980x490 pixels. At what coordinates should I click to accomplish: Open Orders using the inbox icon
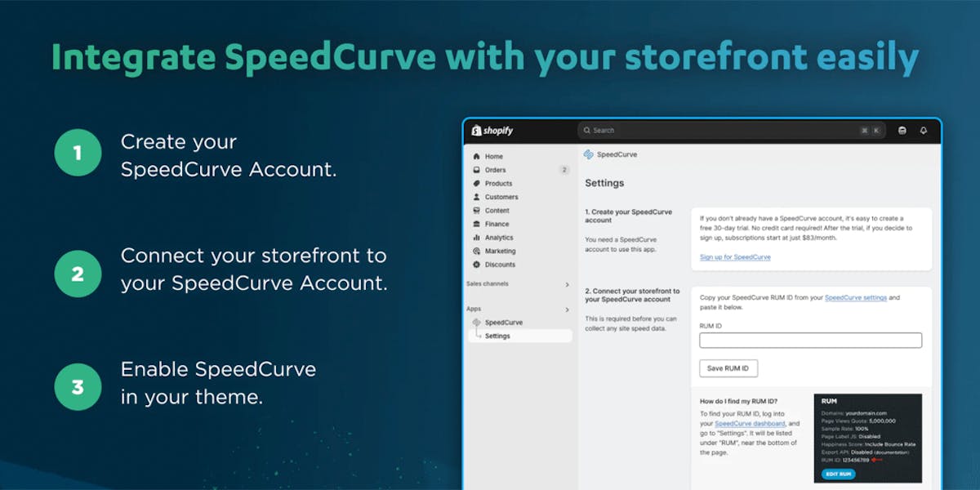[477, 170]
